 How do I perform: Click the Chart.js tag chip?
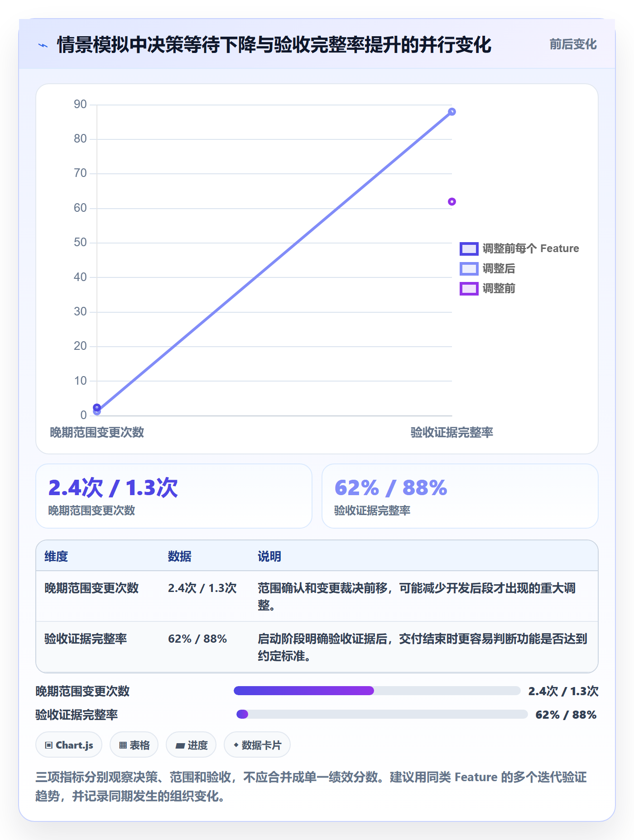point(69,745)
